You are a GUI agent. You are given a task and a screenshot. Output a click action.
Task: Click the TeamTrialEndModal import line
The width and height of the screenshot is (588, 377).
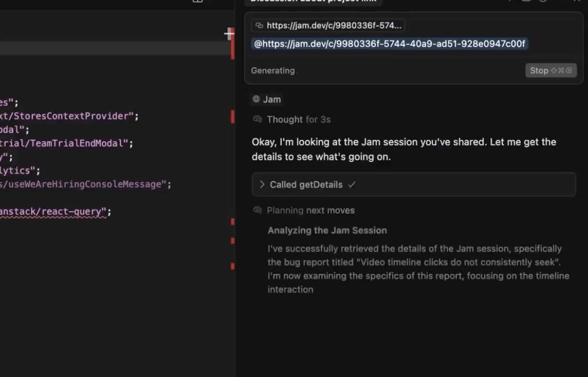pyautogui.click(x=67, y=143)
